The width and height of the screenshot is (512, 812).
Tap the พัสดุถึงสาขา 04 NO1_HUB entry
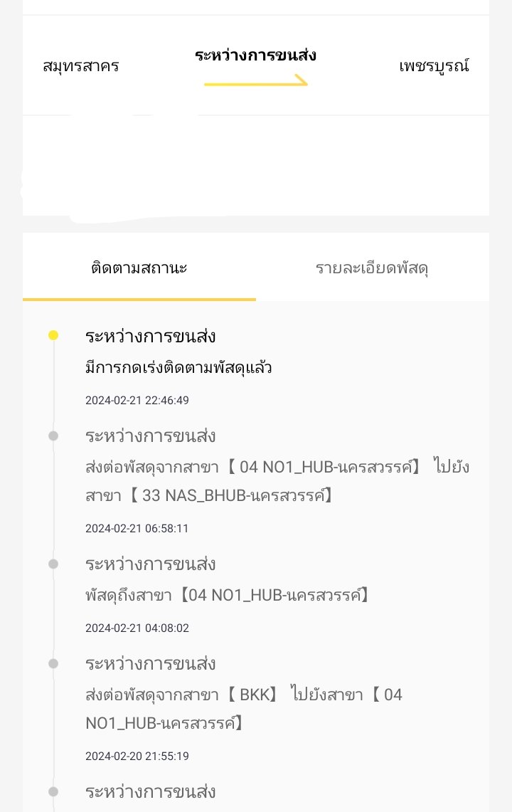(227, 595)
